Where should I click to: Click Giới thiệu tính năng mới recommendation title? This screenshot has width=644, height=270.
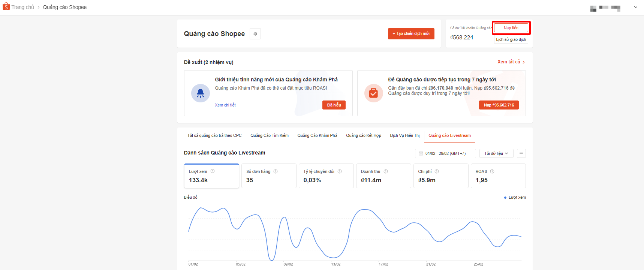pos(276,79)
